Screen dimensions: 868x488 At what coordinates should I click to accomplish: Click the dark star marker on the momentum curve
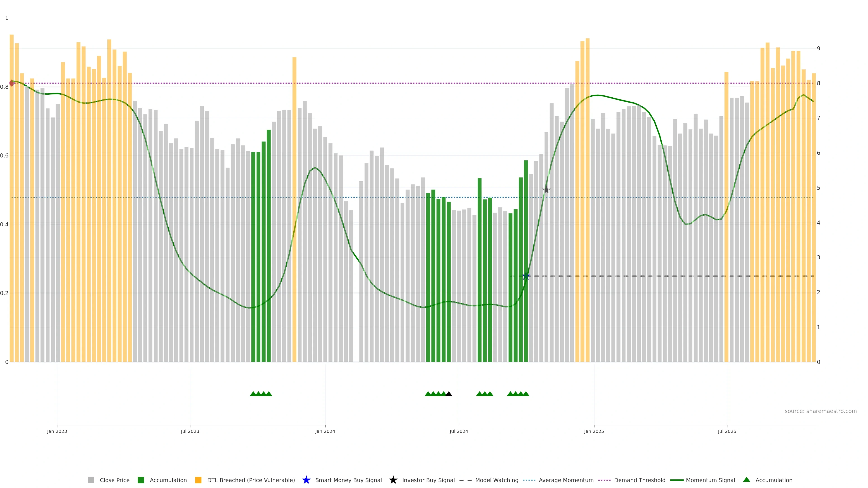click(546, 190)
